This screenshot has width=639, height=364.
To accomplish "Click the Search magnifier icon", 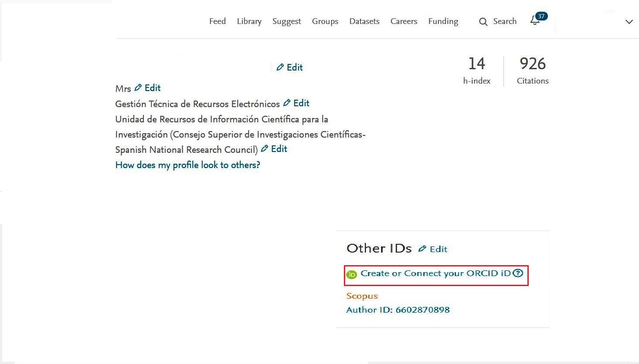I will pos(483,22).
